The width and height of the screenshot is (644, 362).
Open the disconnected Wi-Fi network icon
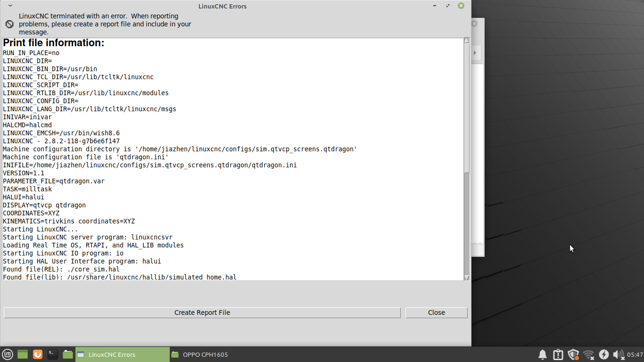[x=588, y=354]
